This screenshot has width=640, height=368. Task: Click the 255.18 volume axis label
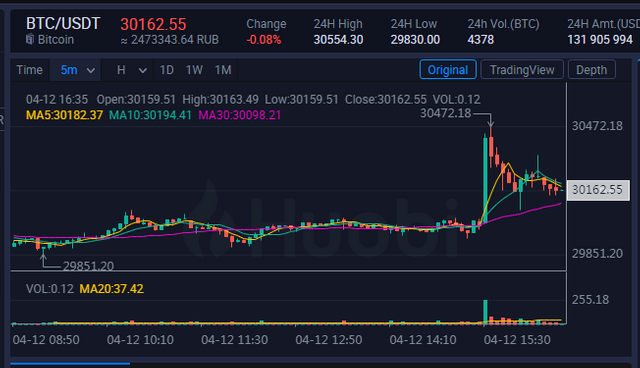point(590,300)
